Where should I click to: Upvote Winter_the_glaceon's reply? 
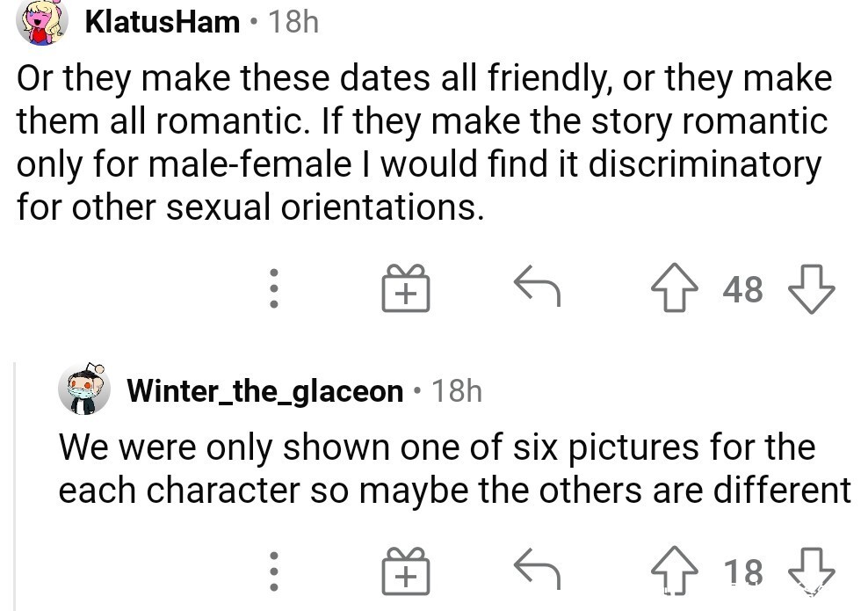[674, 571]
